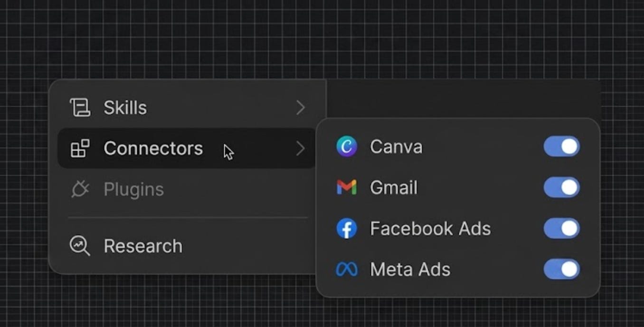Image resolution: width=644 pixels, height=327 pixels.
Task: Click the Canva logo icon
Action: 347,146
